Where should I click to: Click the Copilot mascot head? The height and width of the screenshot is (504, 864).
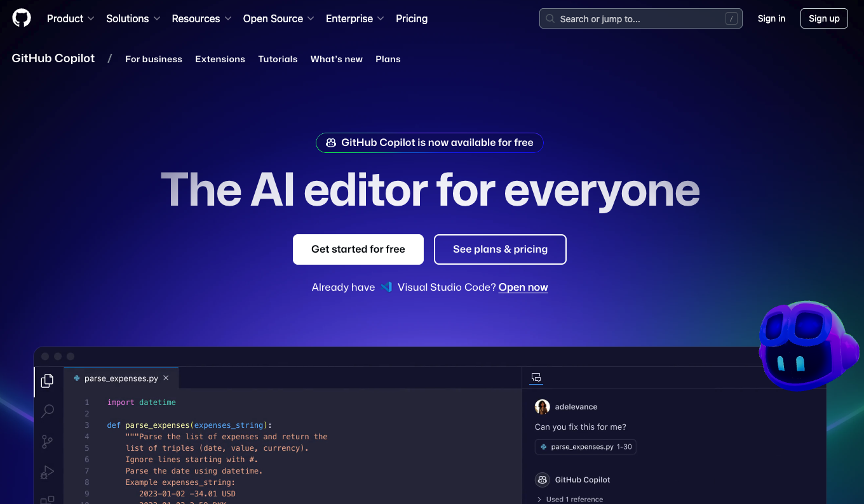[x=809, y=345]
